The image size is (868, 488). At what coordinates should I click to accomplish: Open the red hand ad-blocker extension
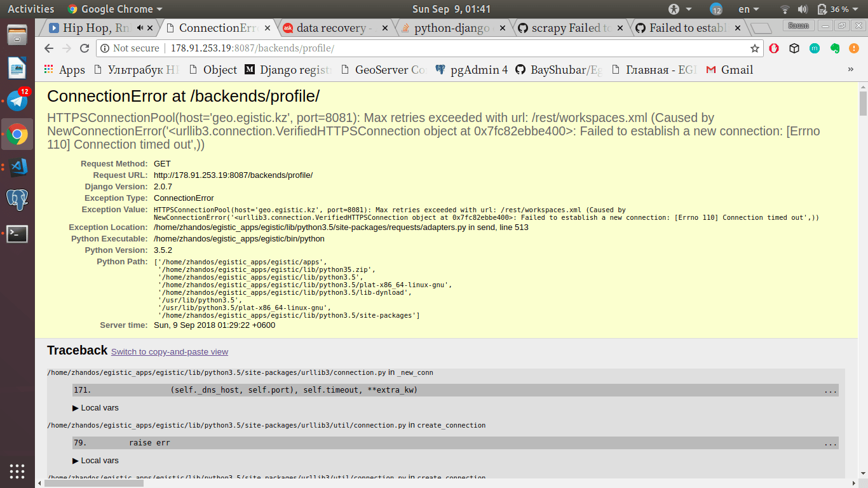(774, 48)
